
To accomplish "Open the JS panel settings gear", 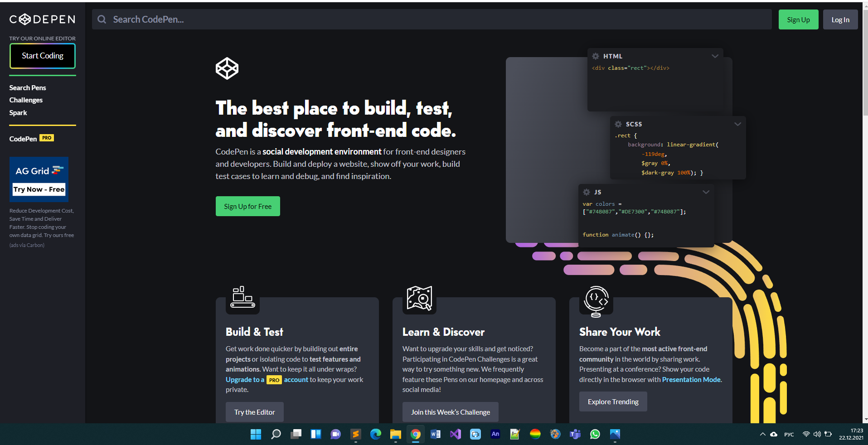I will pyautogui.click(x=587, y=192).
